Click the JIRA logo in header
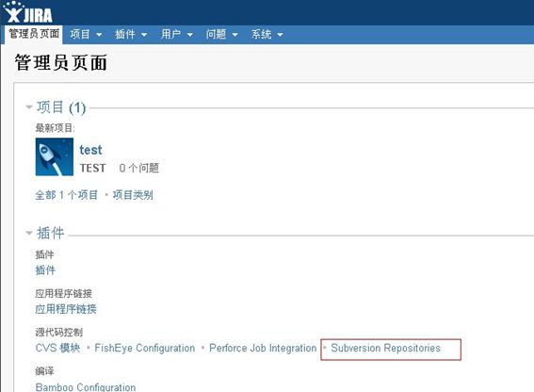534x392 pixels. [x=28, y=12]
